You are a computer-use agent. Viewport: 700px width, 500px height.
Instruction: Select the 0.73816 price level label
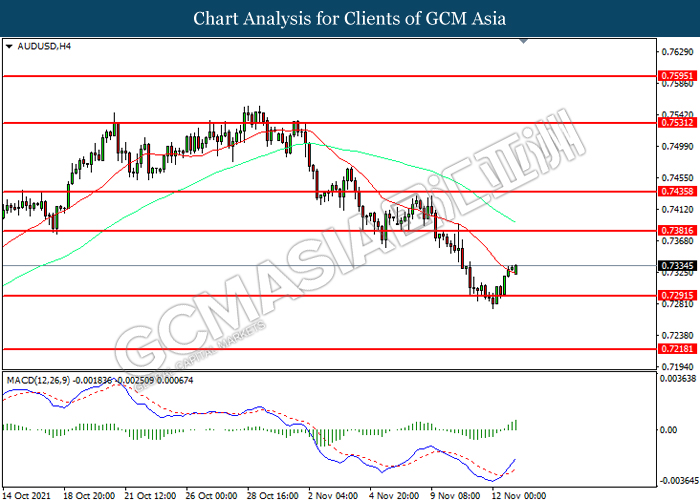(x=677, y=231)
